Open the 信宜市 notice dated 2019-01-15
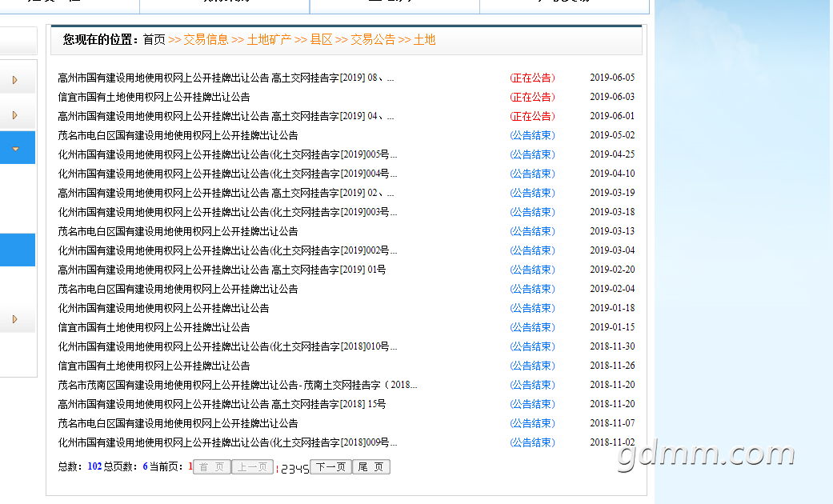Viewport: 833px width, 504px height. pyautogui.click(x=154, y=327)
